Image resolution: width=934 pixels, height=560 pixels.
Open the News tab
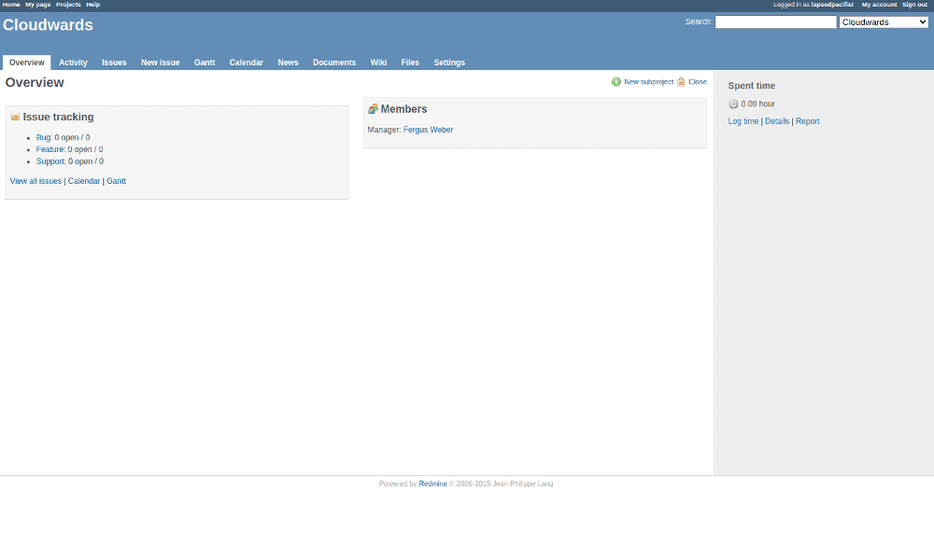tap(288, 63)
